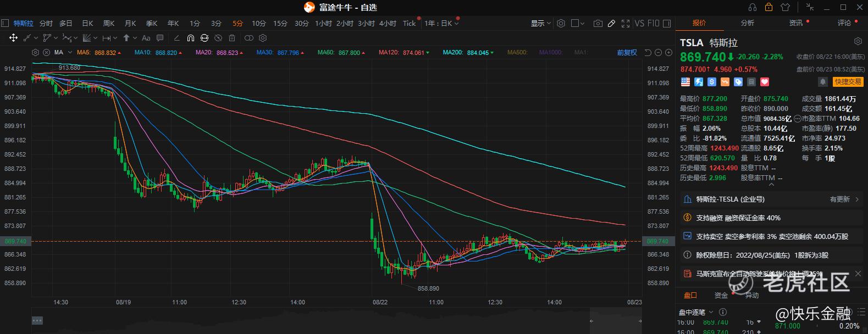868x334 pixels.
Task: Take a chart screenshot with the camera icon
Action: [x=598, y=23]
